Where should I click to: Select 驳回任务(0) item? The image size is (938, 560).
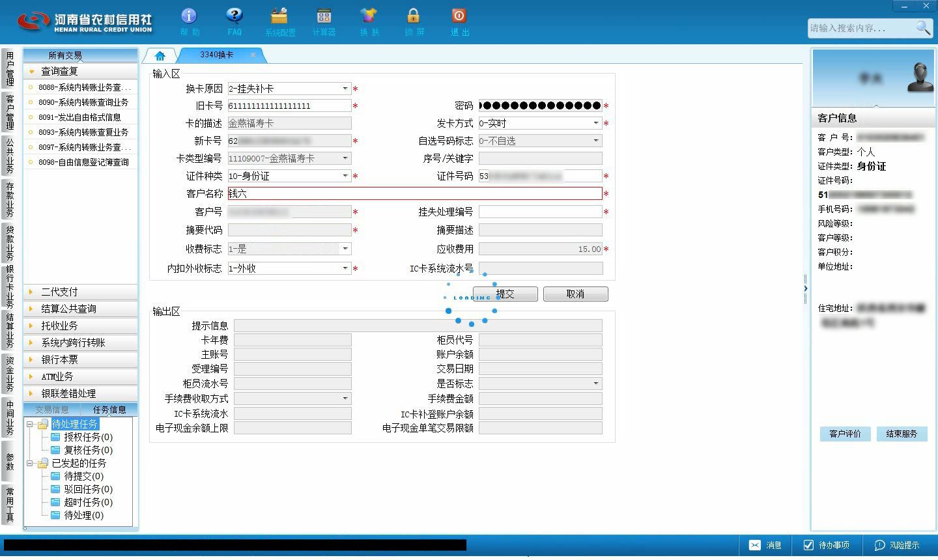88,489
